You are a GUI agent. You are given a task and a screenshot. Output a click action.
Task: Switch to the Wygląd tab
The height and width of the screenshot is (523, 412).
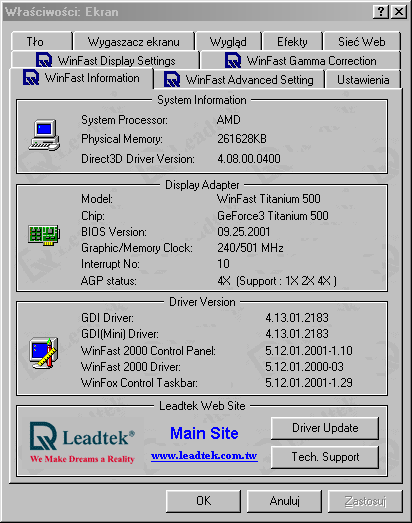coord(229,41)
